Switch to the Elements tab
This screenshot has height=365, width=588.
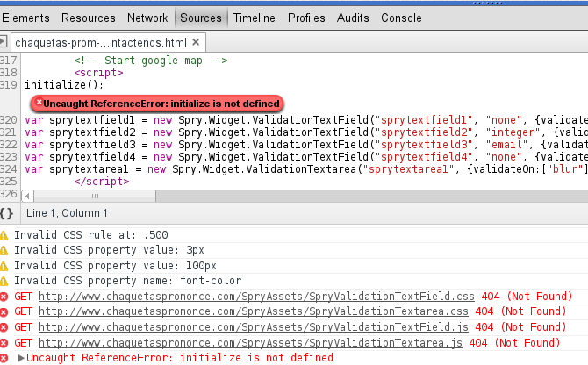click(x=25, y=18)
